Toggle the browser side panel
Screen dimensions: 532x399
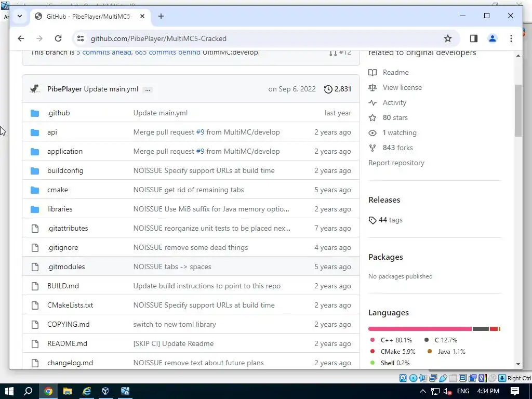[474, 38]
